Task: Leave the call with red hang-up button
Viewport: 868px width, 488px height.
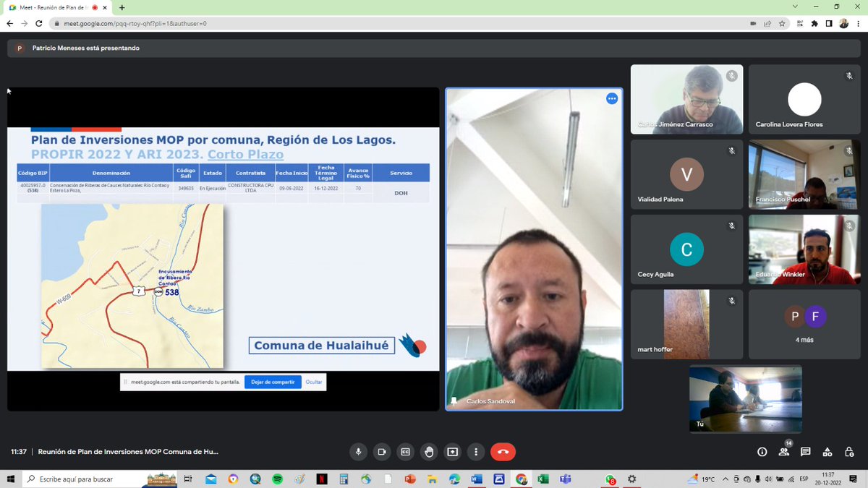Action: point(503,452)
